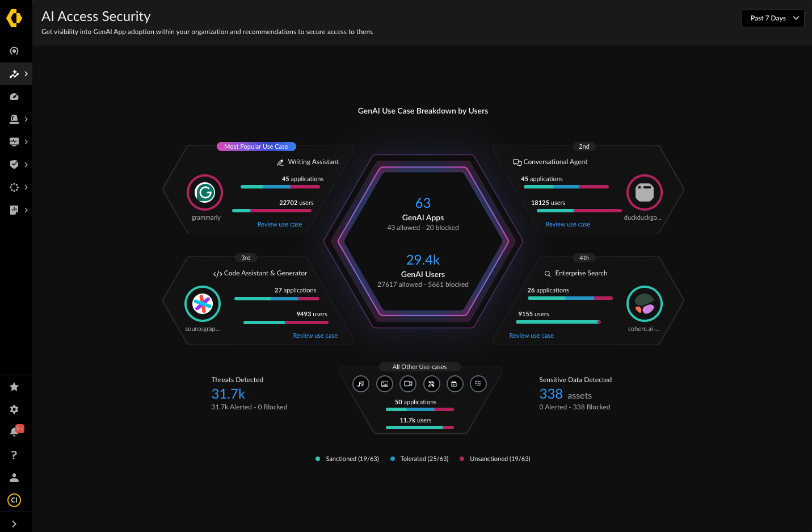Click the 29.4k GenAI Users count
This screenshot has height=532, width=812.
423,260
